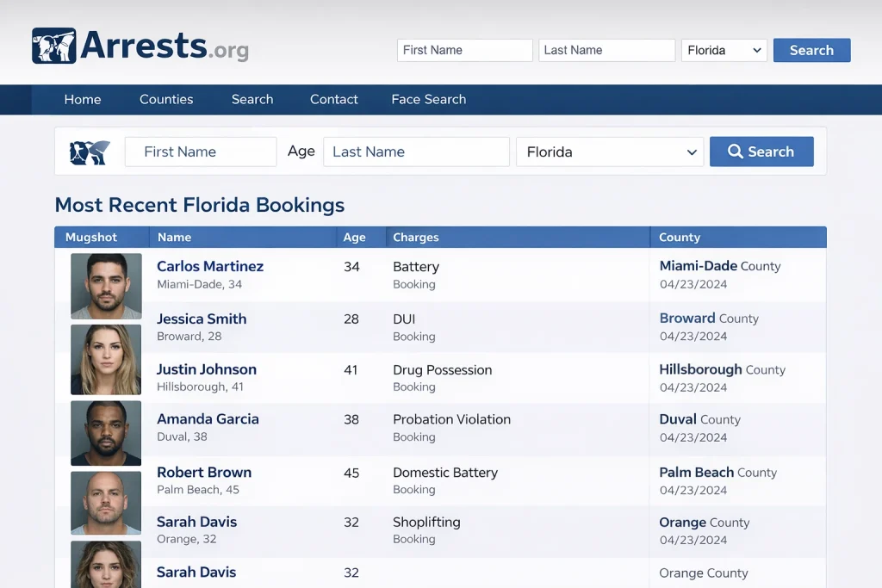Click the County column header
882x588 pixels.
point(680,238)
